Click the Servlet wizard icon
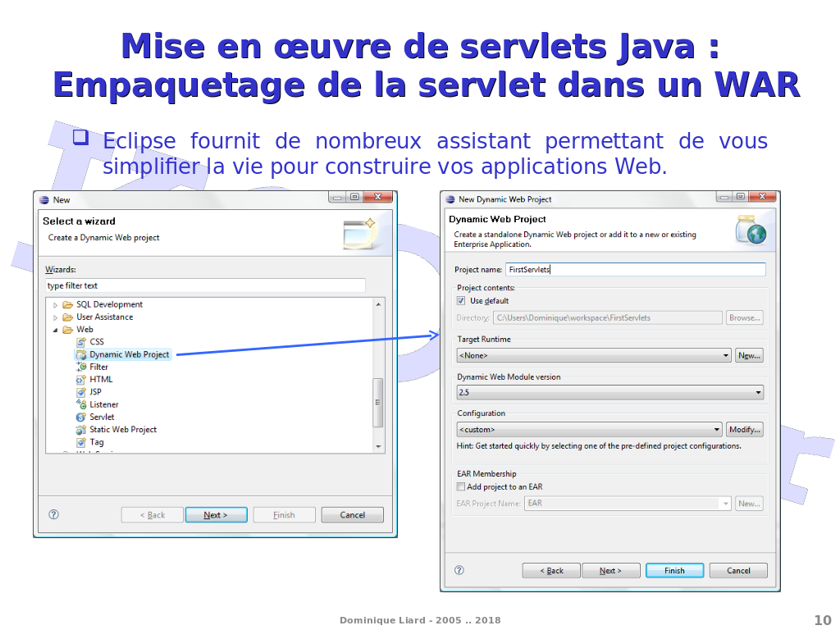 coord(80,417)
